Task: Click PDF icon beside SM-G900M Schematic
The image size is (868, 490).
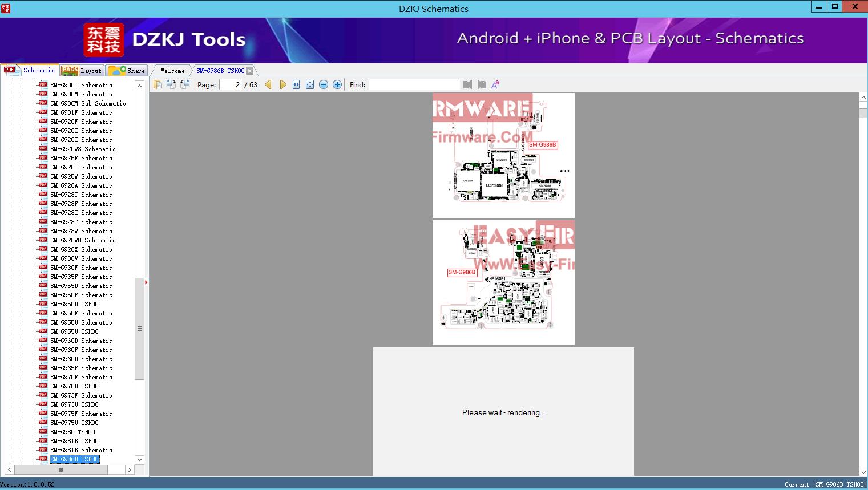Action: click(x=43, y=94)
